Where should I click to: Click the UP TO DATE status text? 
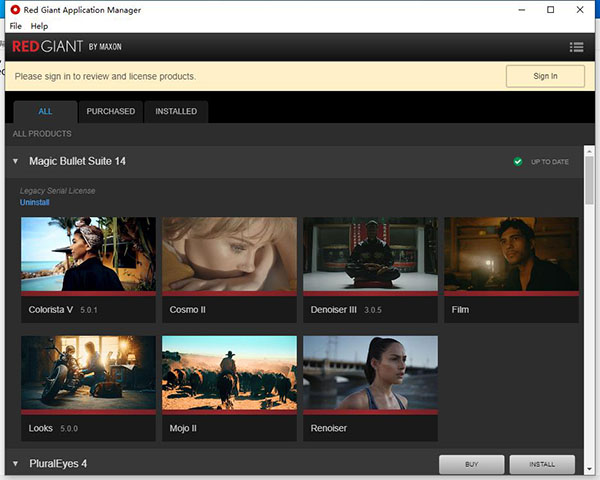(549, 162)
